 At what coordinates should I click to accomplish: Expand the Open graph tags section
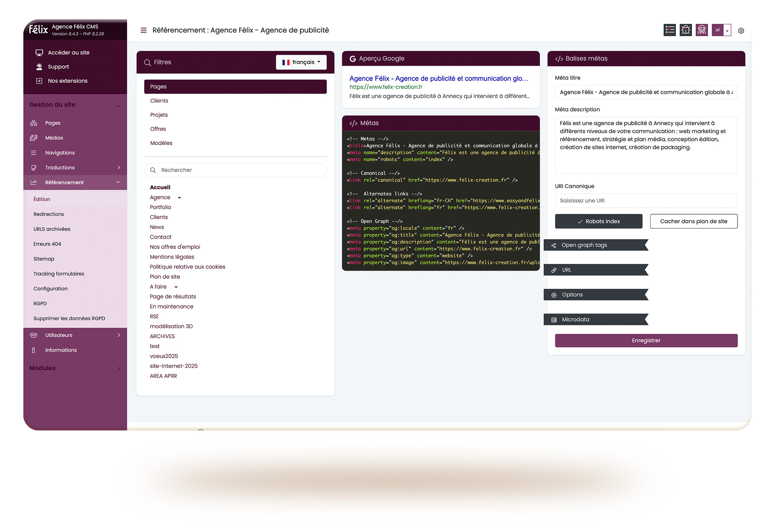596,245
